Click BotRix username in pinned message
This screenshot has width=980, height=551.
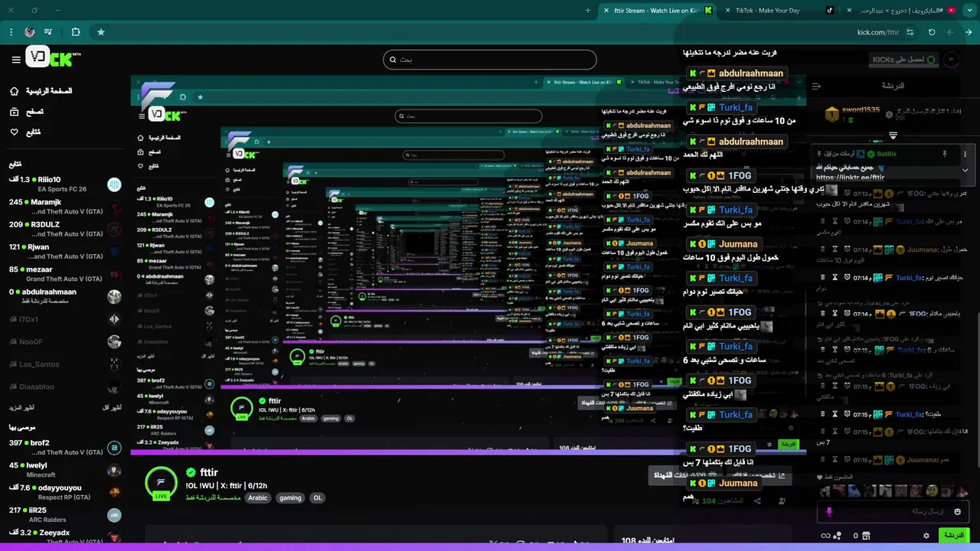click(x=887, y=154)
